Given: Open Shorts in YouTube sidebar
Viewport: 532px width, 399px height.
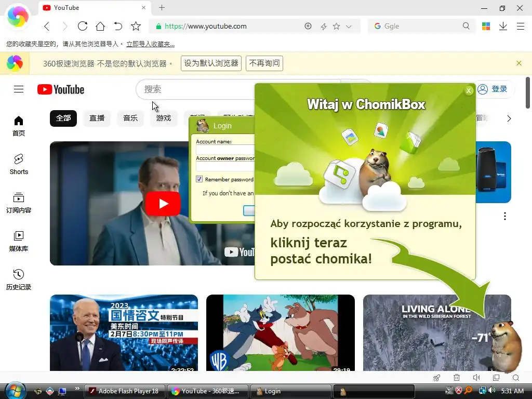Looking at the screenshot, I should click(x=19, y=164).
